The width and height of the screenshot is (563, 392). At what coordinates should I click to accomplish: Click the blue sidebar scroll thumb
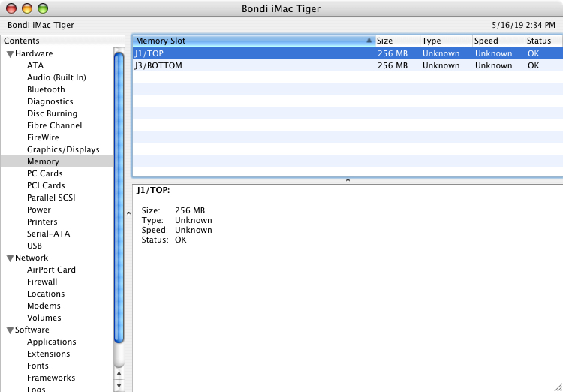[x=119, y=198]
